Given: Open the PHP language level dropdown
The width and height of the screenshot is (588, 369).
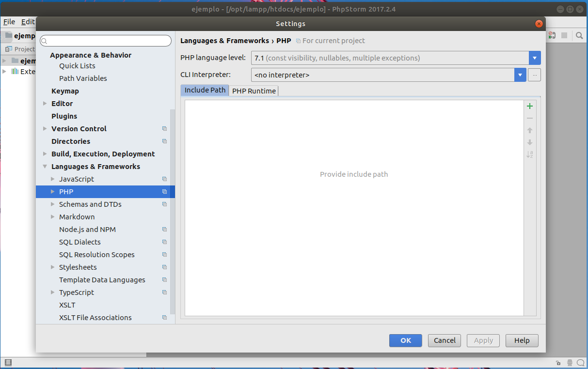Looking at the screenshot, I should point(535,58).
